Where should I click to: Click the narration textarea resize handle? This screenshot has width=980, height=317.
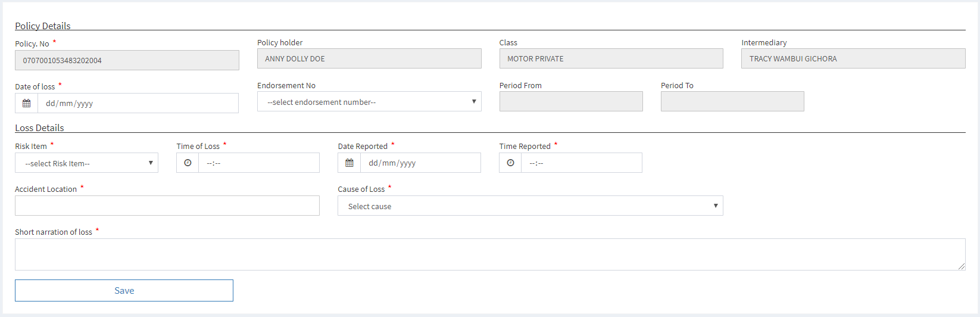(x=962, y=267)
